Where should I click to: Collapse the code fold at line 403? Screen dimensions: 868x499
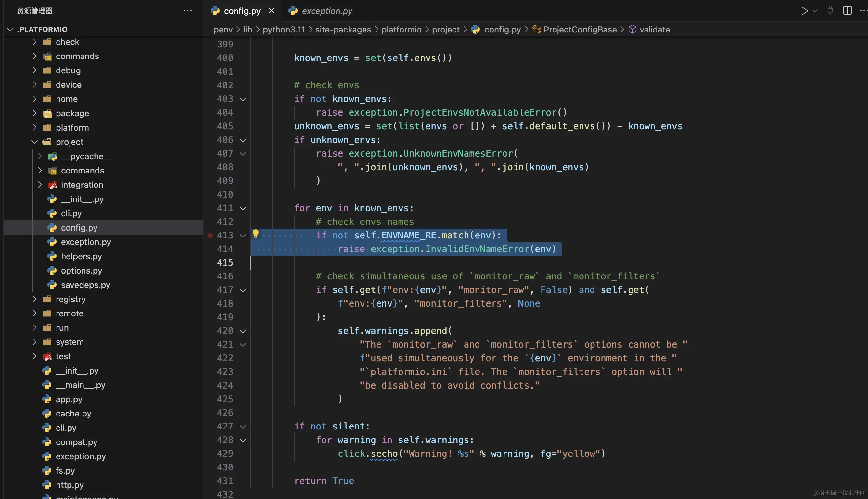243,99
